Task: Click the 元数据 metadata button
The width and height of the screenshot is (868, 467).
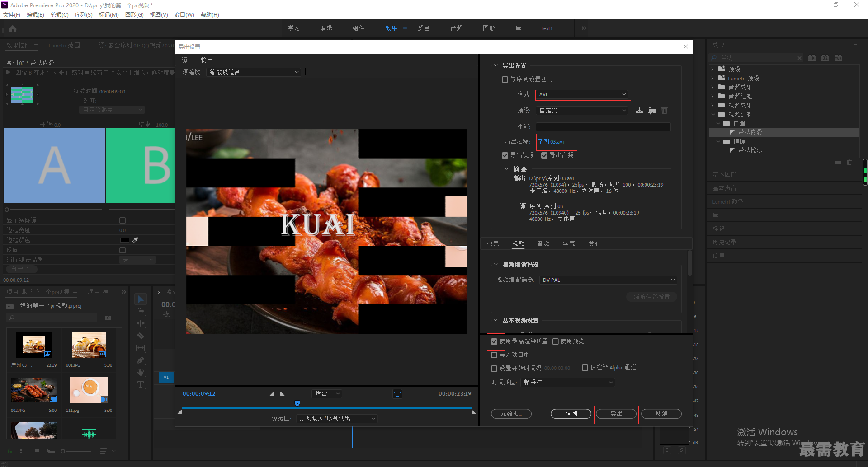Action: pos(511,414)
